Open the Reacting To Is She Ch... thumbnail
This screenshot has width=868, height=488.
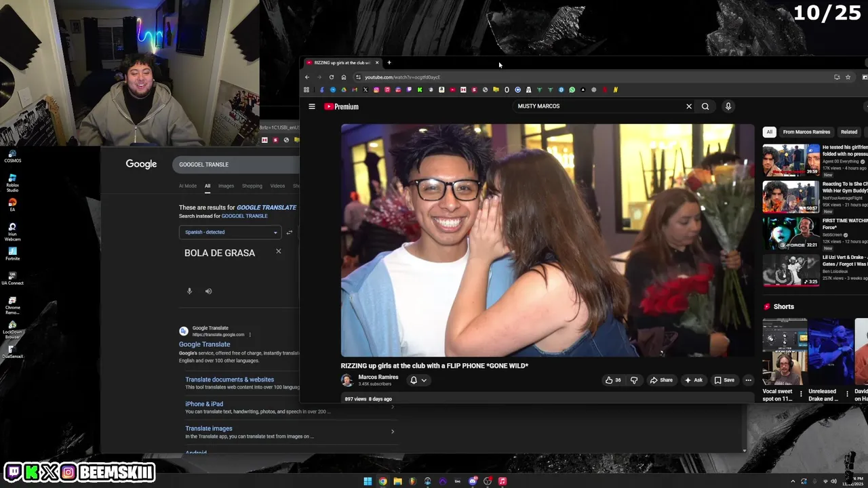click(x=791, y=197)
